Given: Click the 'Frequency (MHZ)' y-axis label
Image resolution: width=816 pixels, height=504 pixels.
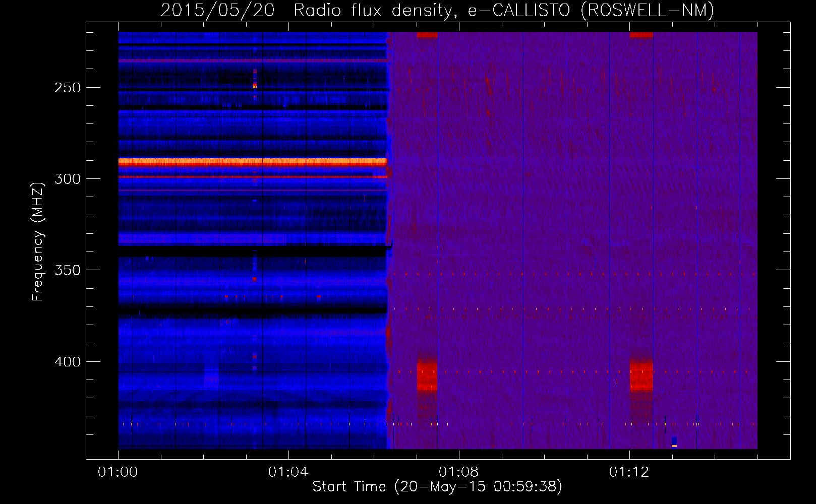Looking at the screenshot, I should tap(38, 241).
